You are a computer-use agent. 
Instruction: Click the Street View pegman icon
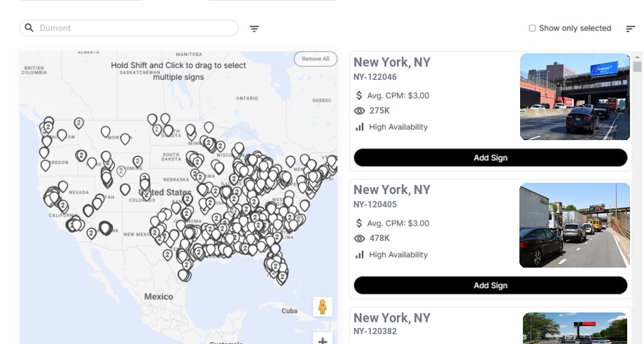(322, 307)
